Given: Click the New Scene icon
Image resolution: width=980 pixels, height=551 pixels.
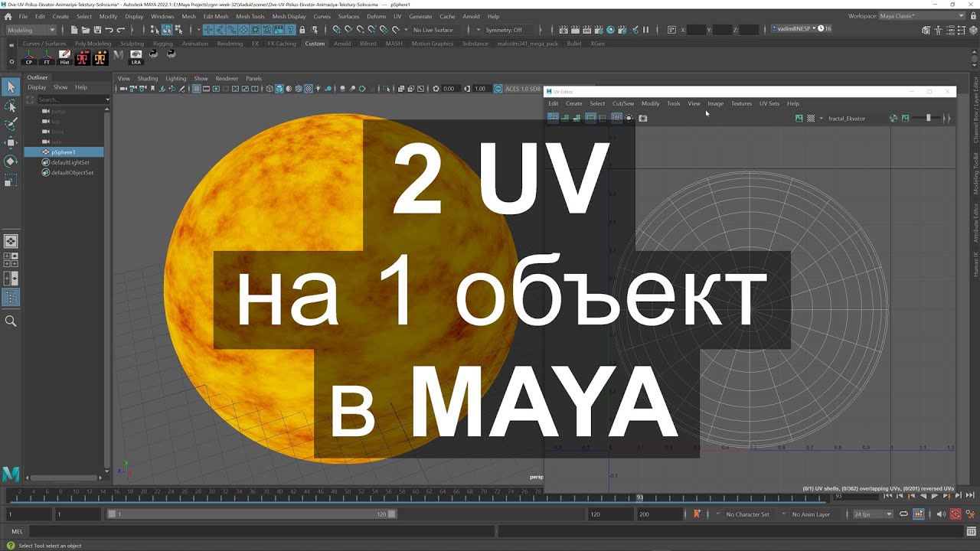Looking at the screenshot, I should coord(73,30).
